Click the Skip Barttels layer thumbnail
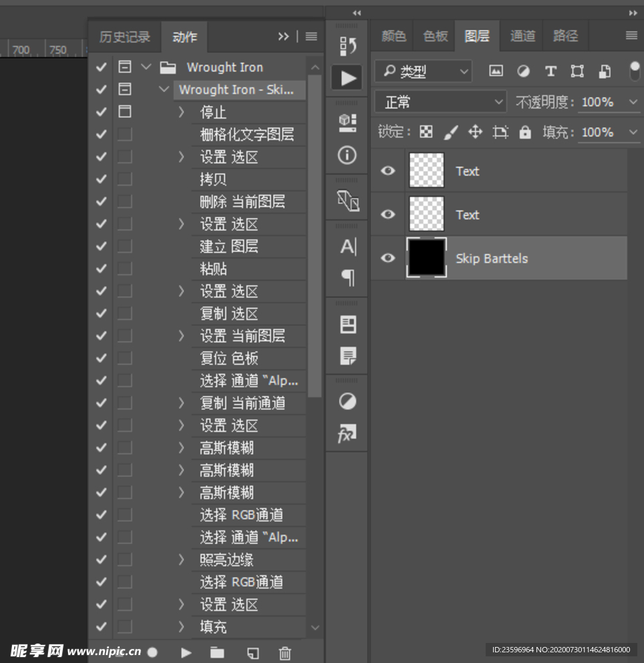 coord(426,258)
